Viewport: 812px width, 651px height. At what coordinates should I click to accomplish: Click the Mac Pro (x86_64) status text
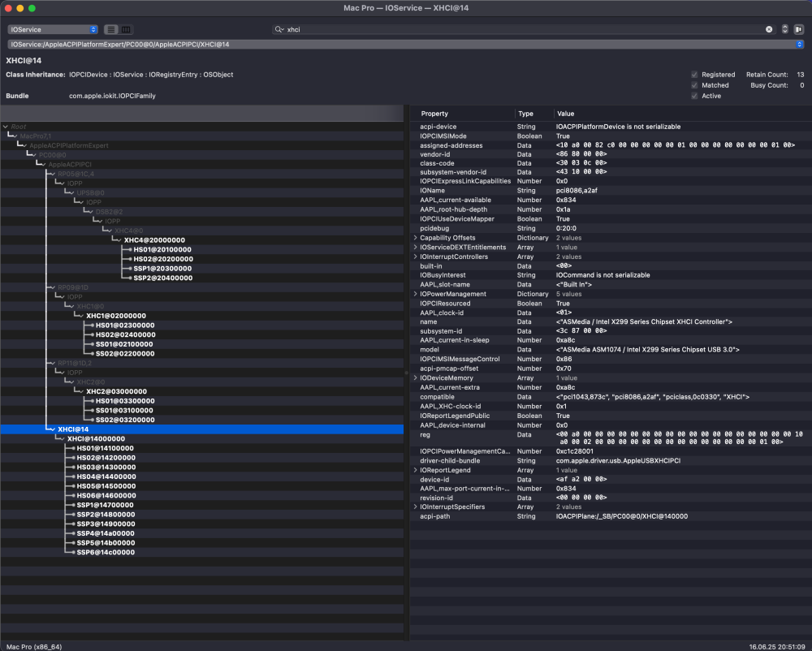click(x=34, y=646)
